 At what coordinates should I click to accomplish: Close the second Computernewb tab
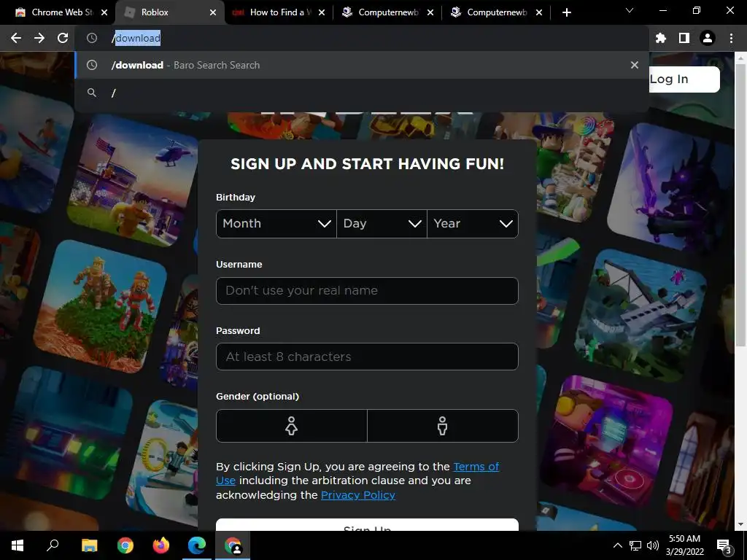(539, 12)
